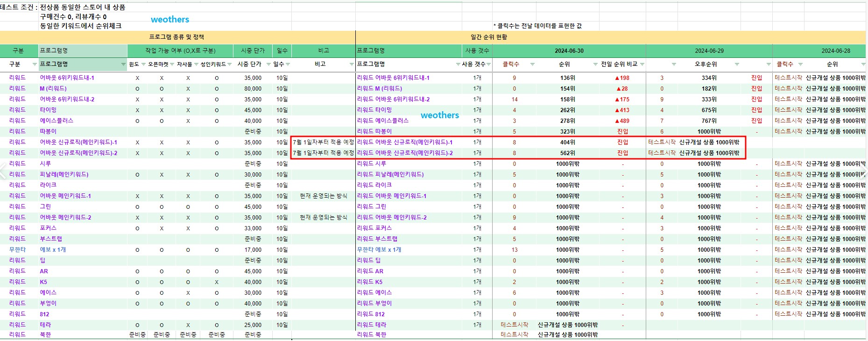
Task: Click the 675위 afternoon rank cell
Action: (x=709, y=110)
